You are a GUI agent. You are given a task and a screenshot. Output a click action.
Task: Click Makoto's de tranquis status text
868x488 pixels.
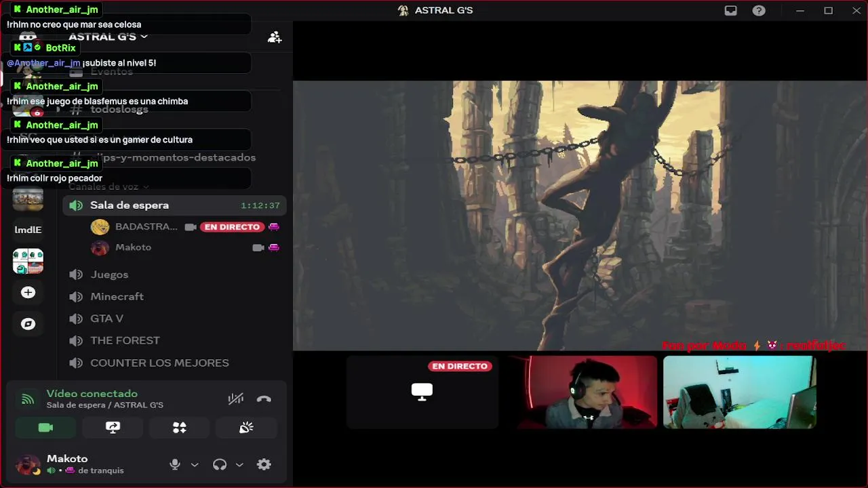tap(101, 470)
